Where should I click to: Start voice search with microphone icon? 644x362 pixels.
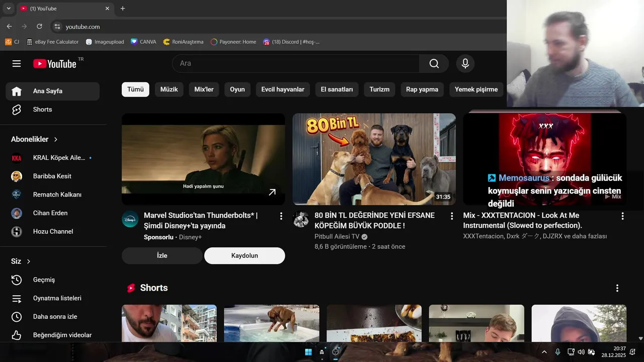pyautogui.click(x=465, y=63)
